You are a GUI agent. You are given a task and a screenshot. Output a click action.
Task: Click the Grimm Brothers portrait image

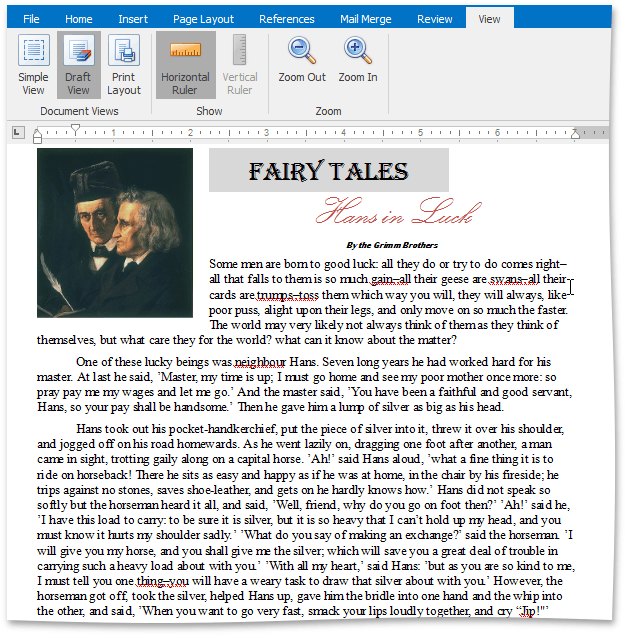point(115,233)
